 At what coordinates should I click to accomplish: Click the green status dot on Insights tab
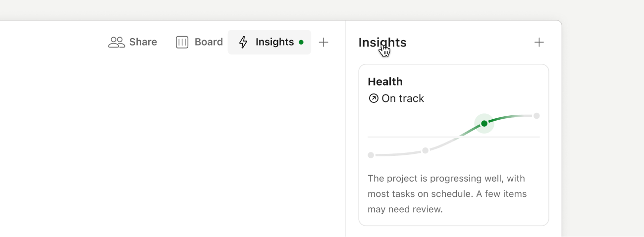301,42
